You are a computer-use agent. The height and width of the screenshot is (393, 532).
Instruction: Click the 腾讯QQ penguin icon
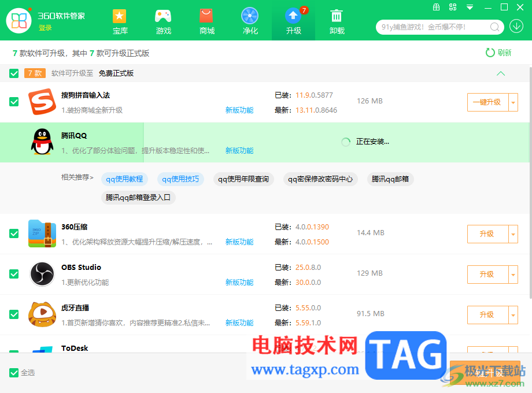click(x=42, y=142)
